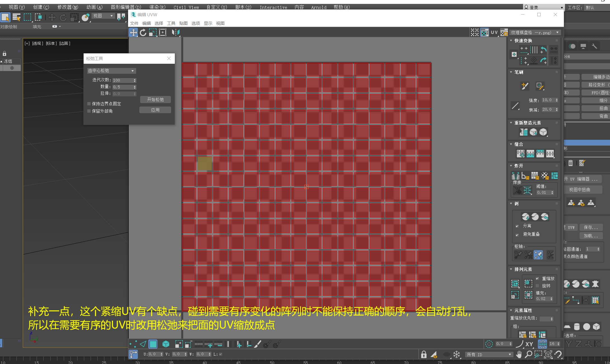Click the quick peel icon

point(525,217)
